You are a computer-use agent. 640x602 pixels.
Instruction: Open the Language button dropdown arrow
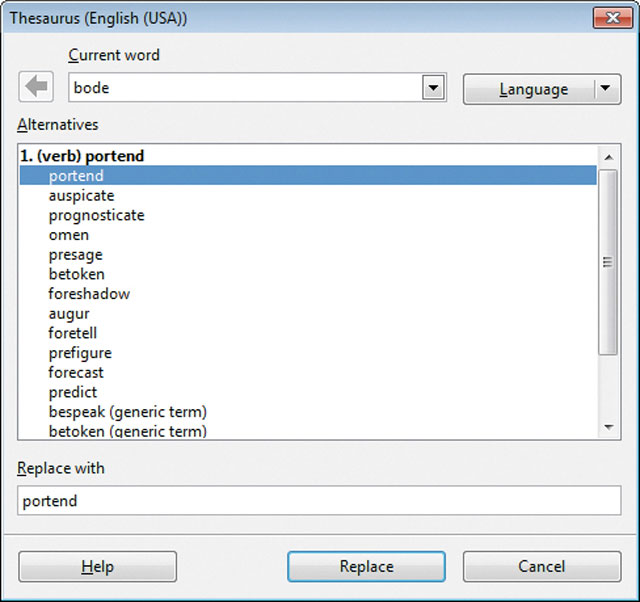(606, 89)
